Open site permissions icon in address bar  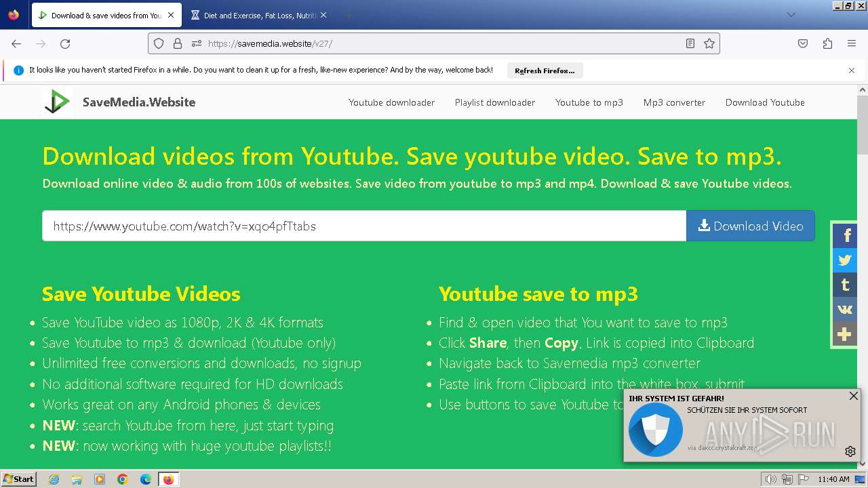[x=197, y=43]
